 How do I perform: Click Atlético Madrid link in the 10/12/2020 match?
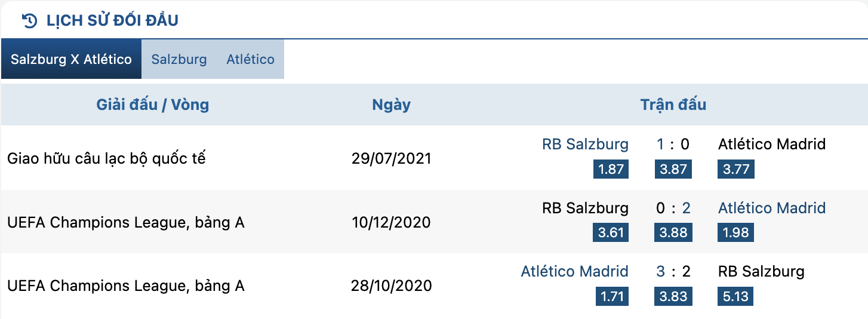[772, 208]
